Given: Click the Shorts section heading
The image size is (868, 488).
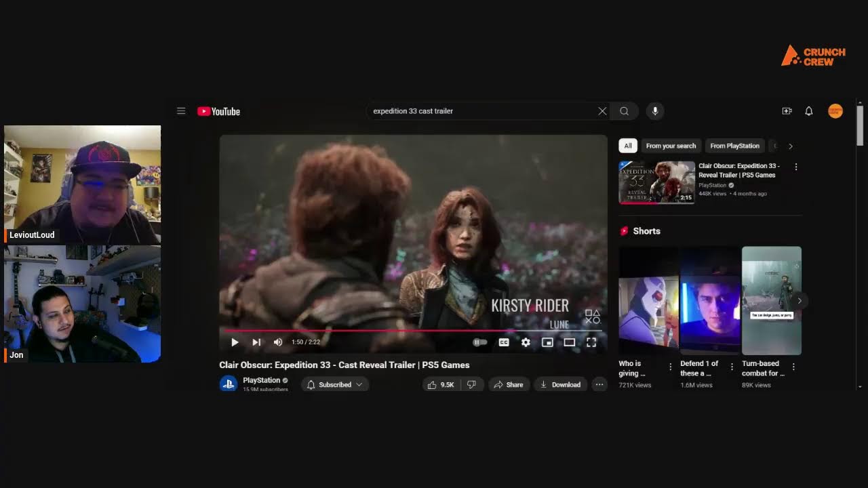Looking at the screenshot, I should click(646, 231).
